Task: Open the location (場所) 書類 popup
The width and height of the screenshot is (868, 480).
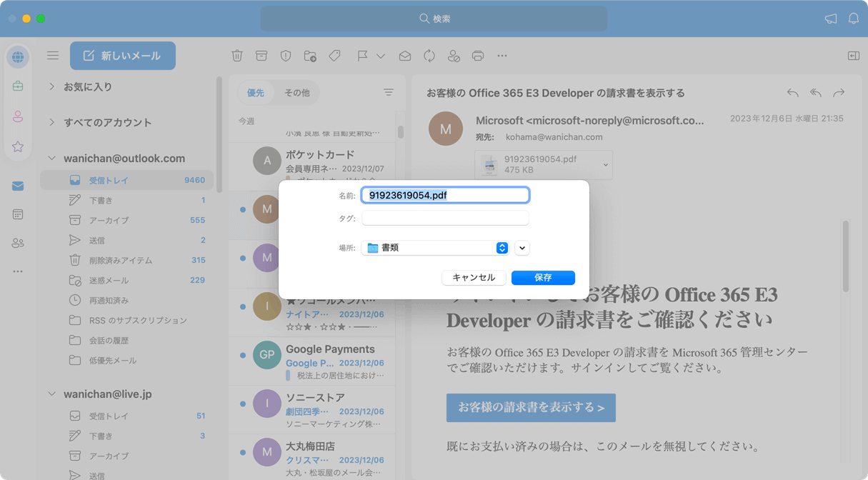Action: [x=435, y=248]
